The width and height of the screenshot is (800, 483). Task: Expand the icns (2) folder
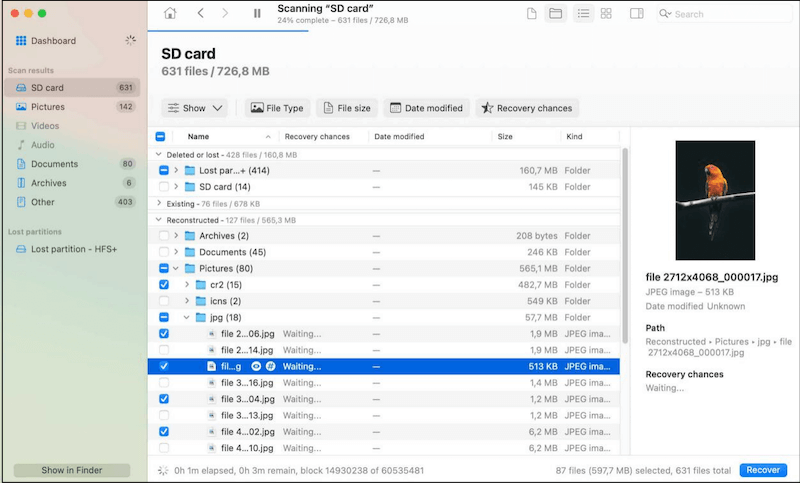(187, 300)
